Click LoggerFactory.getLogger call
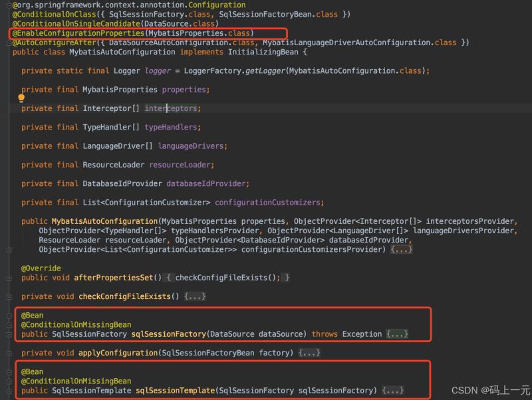 235,71
